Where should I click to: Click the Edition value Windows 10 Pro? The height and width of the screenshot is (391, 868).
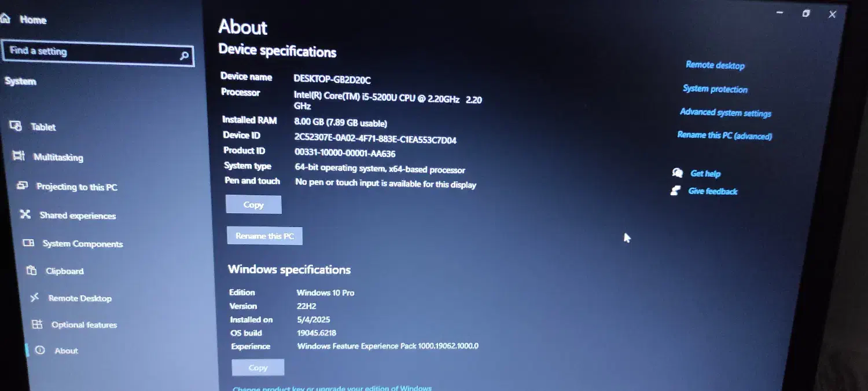pos(325,293)
